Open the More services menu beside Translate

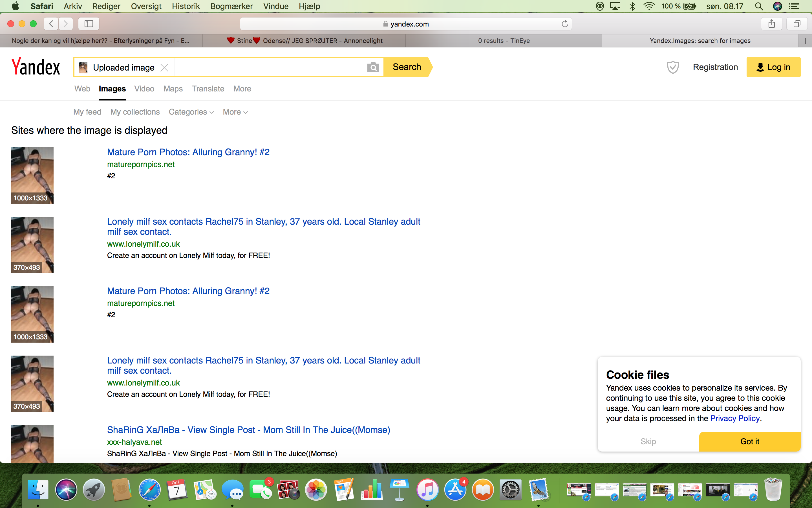point(242,89)
